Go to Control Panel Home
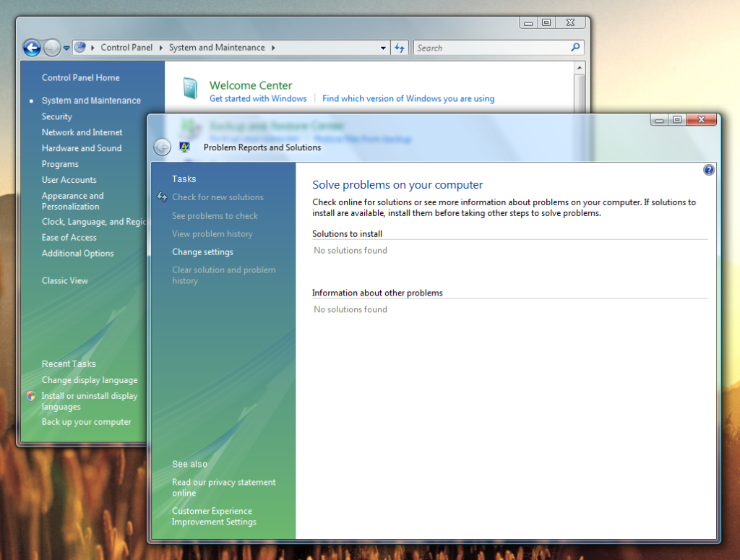 81,78
